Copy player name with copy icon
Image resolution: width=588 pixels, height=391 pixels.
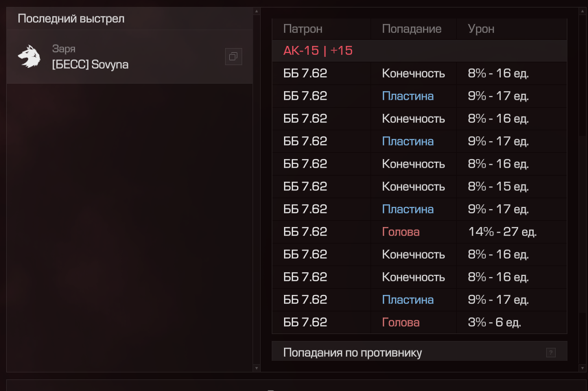coord(233,57)
